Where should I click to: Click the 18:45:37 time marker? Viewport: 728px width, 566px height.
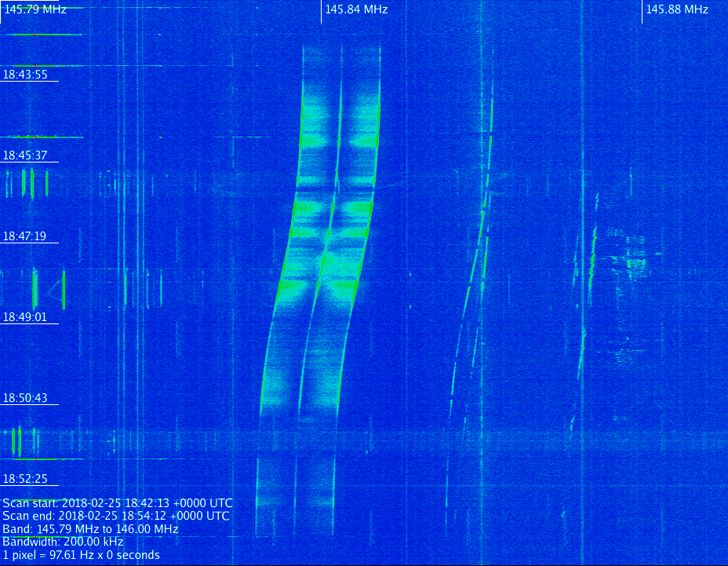[x=25, y=155]
